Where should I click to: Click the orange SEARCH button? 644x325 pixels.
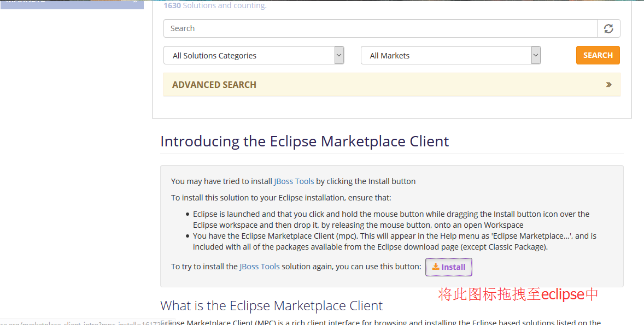[598, 55]
